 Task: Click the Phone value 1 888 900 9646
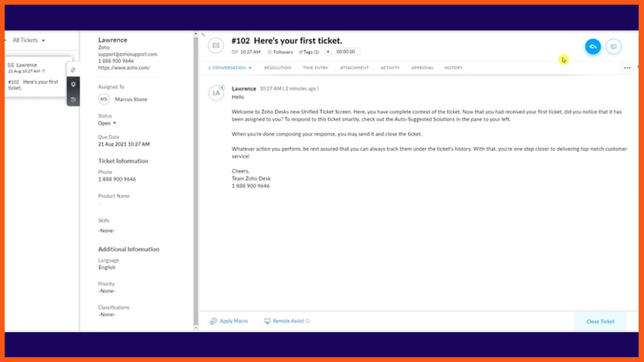click(117, 179)
